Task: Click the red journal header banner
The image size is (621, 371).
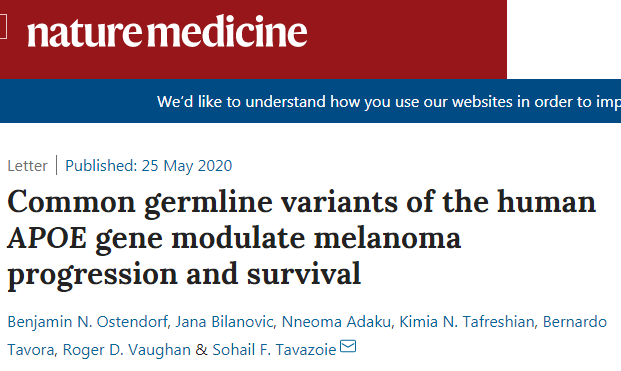Action: pos(253,39)
